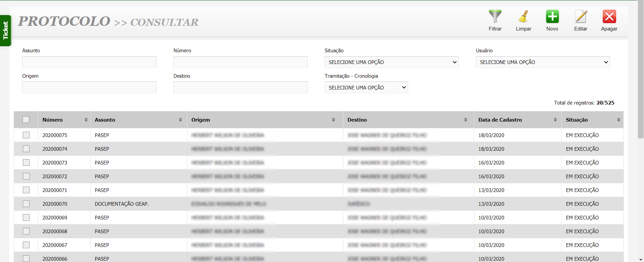
Task: Focus the Assunto text input field
Action: (x=89, y=62)
